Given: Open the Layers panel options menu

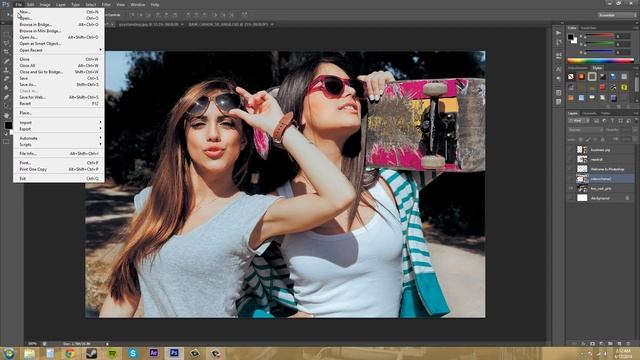Looking at the screenshot, I should coord(636,113).
